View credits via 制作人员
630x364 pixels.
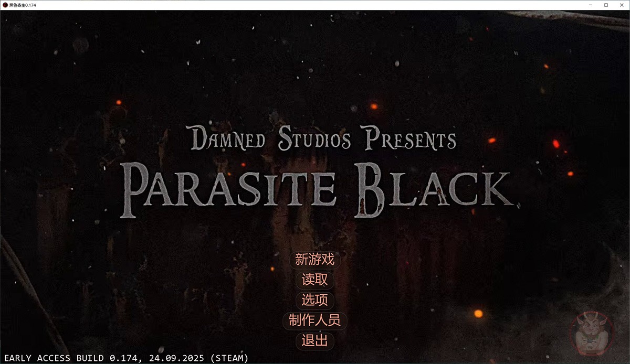(314, 320)
